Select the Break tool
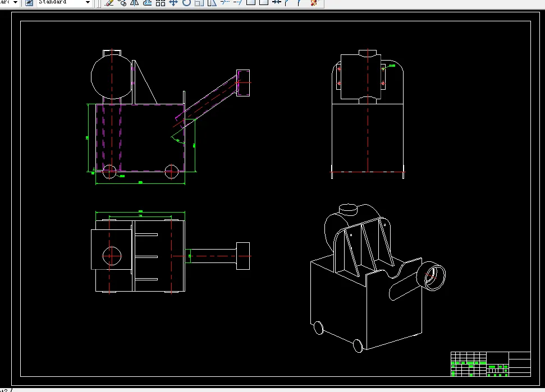This screenshot has width=545, height=392. tap(263, 3)
